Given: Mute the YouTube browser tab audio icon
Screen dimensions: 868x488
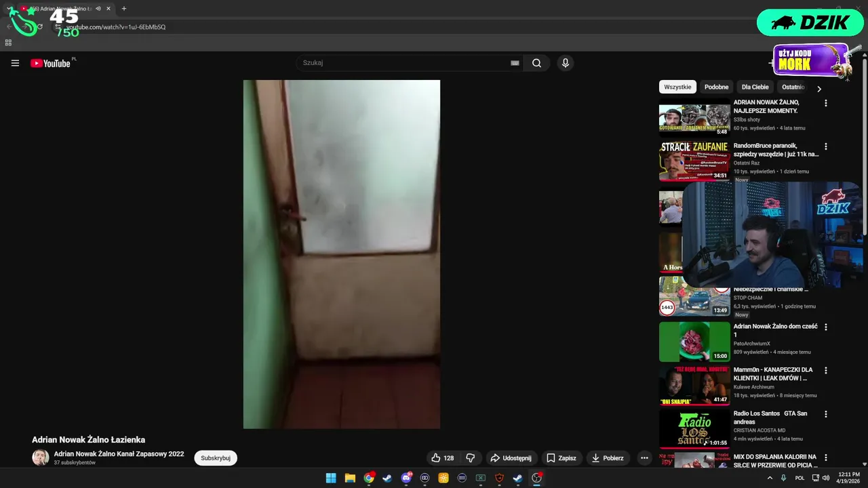Looking at the screenshot, I should point(98,9).
